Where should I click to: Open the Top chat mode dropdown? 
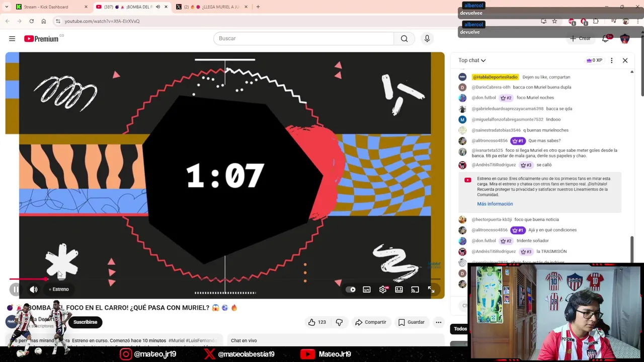(x=472, y=60)
